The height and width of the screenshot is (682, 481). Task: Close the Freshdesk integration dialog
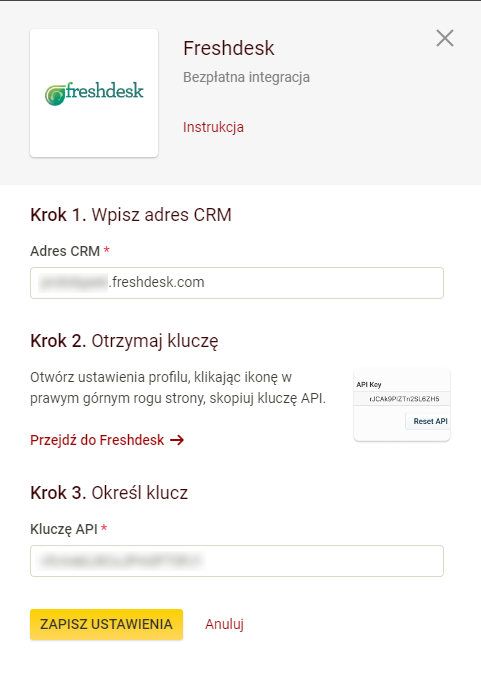[x=445, y=38]
